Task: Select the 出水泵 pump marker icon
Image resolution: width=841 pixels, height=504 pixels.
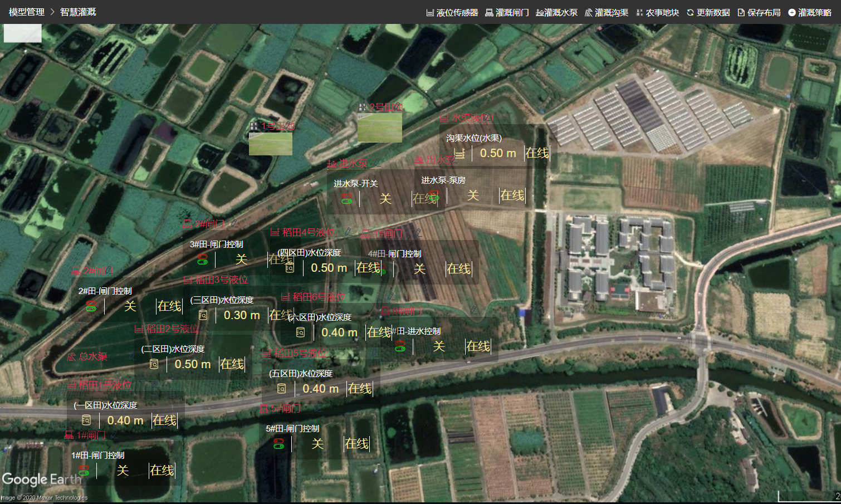Action: (419, 160)
